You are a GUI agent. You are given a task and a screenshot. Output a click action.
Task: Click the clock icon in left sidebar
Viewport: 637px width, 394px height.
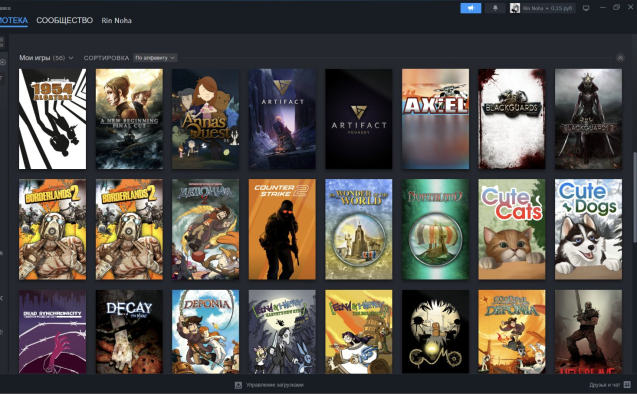(2, 62)
